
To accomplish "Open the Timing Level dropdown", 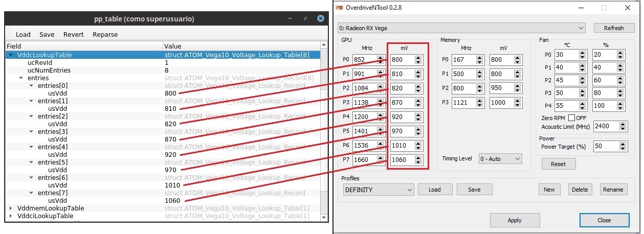I will 500,159.
